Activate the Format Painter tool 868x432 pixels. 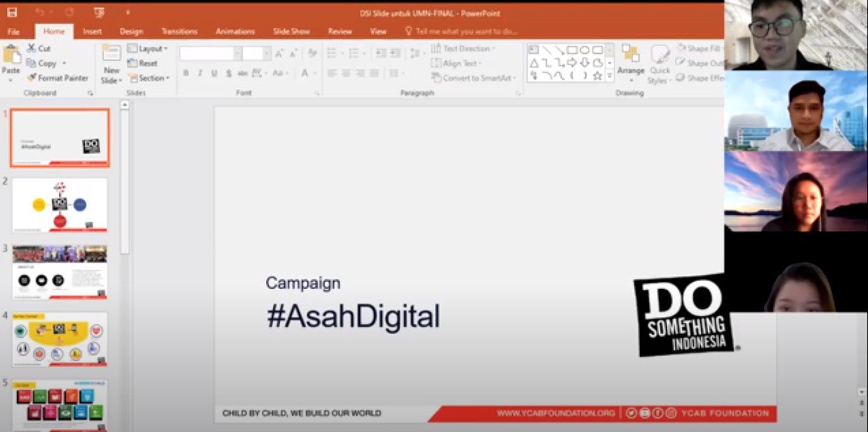[57, 78]
